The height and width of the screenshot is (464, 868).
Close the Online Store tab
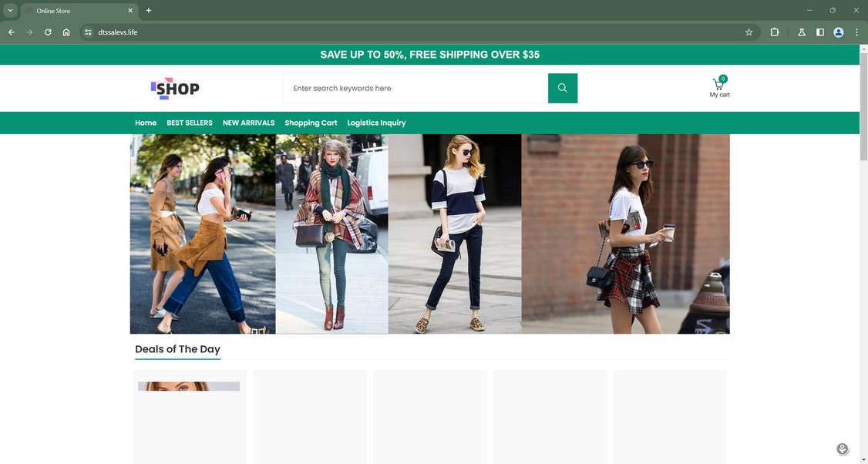coord(130,11)
